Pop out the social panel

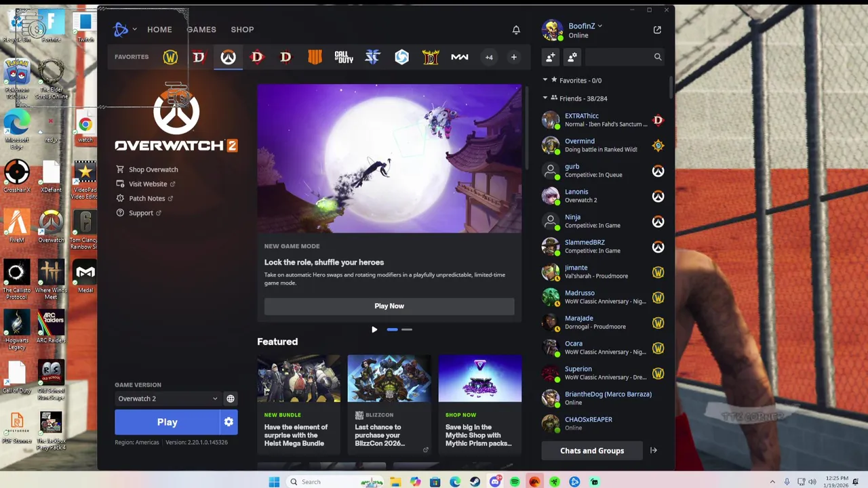click(657, 30)
